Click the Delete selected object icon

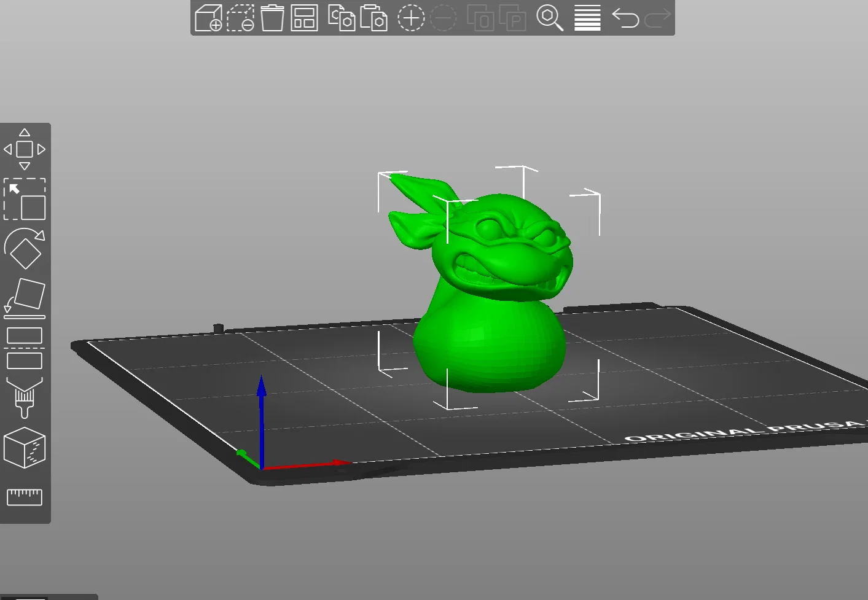coord(241,18)
